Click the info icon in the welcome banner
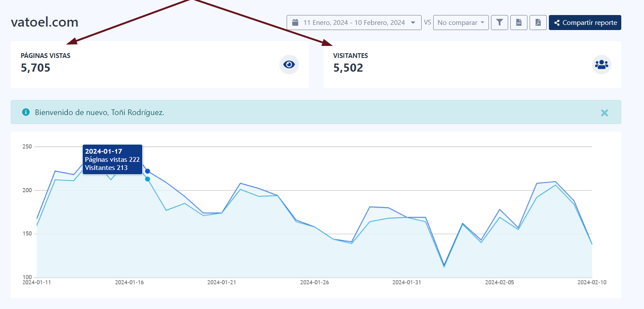The image size is (644, 309). 25,112
